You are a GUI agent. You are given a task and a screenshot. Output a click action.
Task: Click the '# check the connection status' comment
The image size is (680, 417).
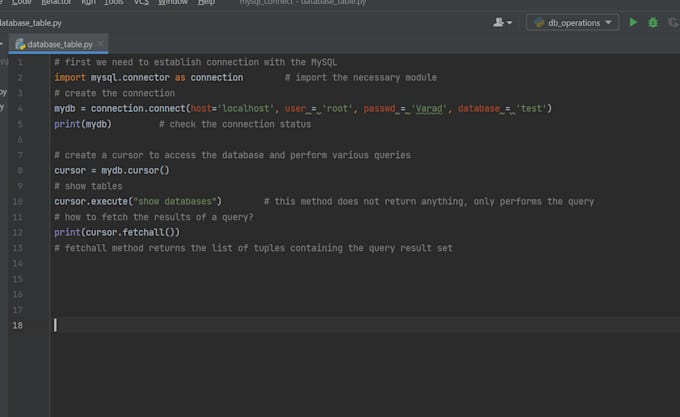(x=235, y=124)
